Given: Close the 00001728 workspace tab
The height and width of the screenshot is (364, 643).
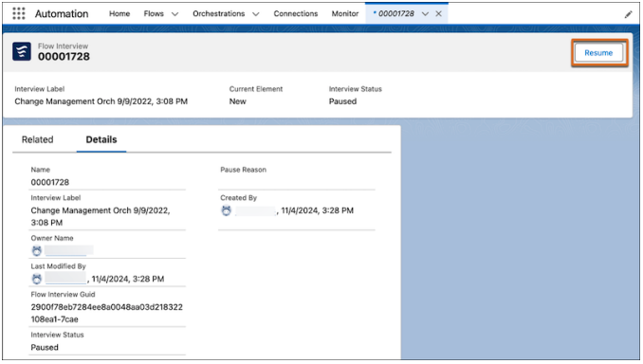Looking at the screenshot, I should click(438, 13).
